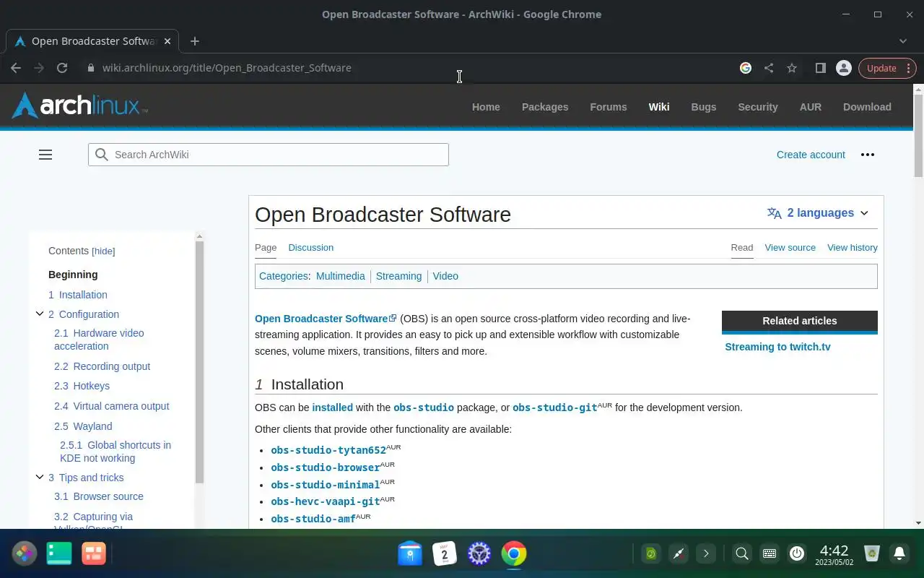The height and width of the screenshot is (578, 924).
Task: Open the calendar app in the dock
Action: pyautogui.click(x=445, y=553)
